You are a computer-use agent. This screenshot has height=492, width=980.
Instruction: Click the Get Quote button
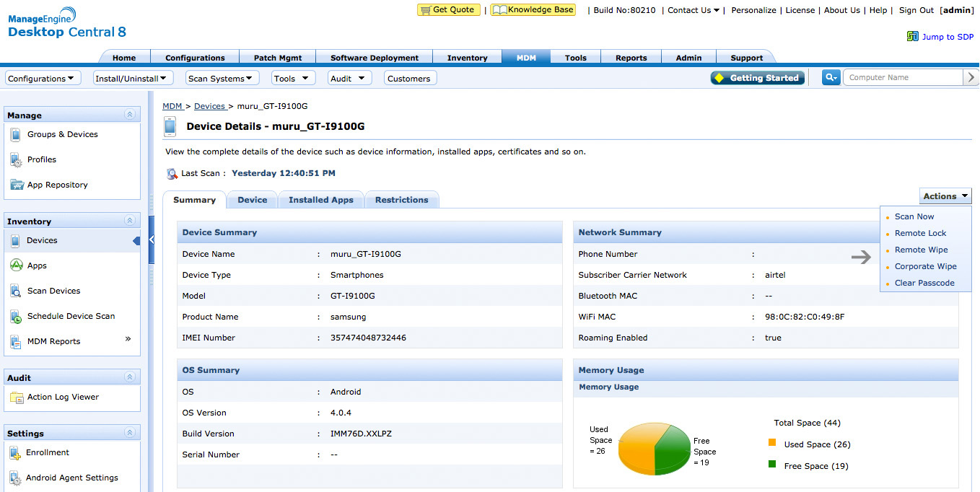pos(449,10)
